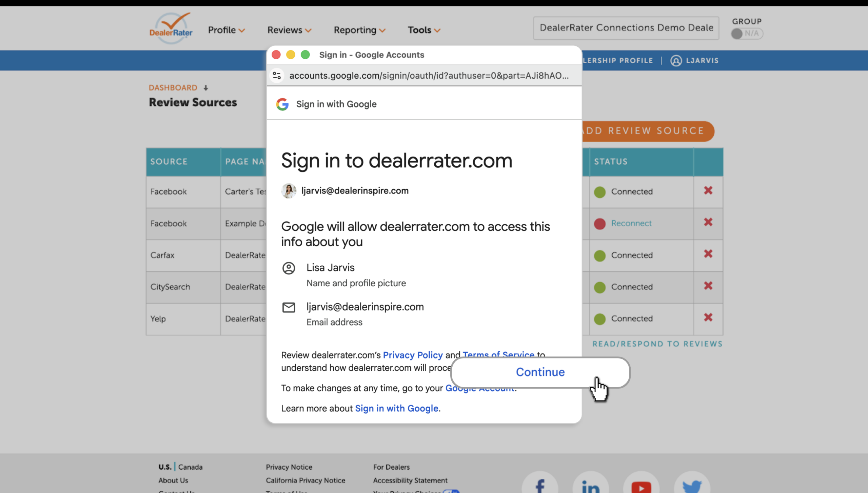Screen dimensions: 868x493
Task: Click the red status dot beside Reconnect
Action: point(600,224)
